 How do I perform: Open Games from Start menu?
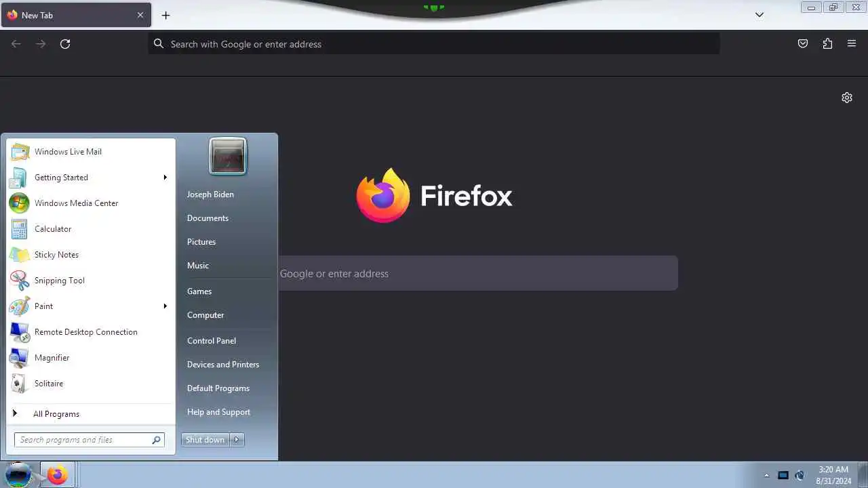point(199,291)
